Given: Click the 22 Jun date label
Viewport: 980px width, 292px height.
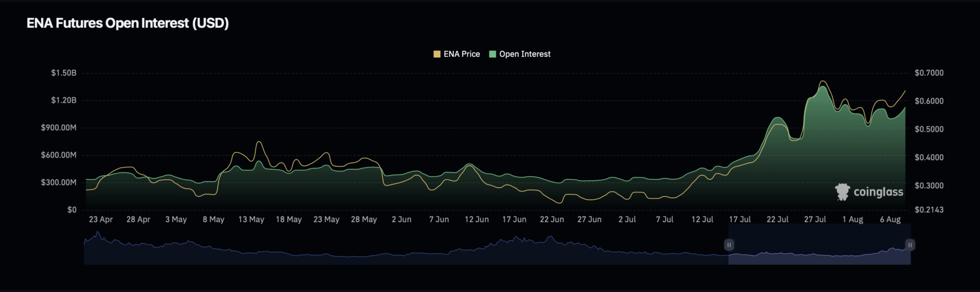Looking at the screenshot, I should (x=552, y=219).
